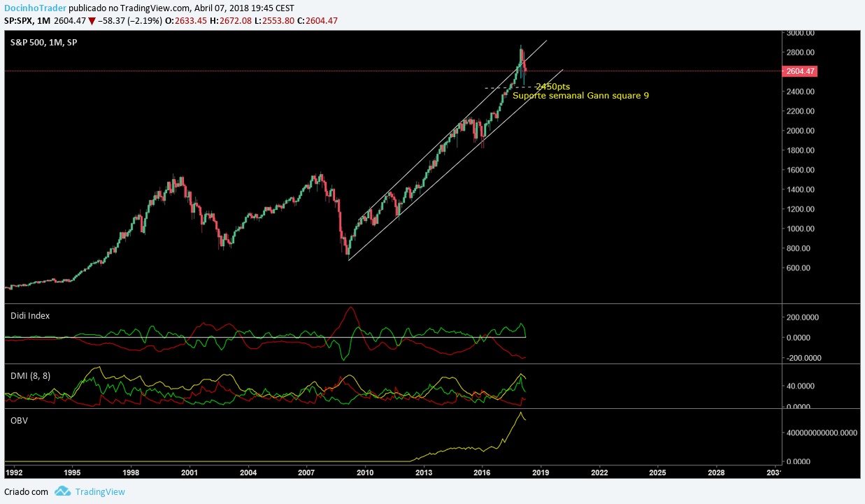Click the 1992 time axis label

click(14, 473)
